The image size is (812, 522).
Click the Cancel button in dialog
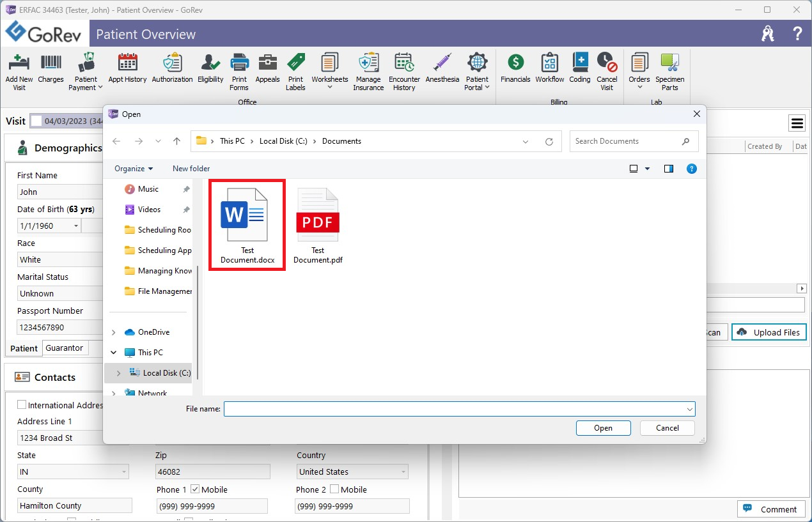(x=667, y=428)
